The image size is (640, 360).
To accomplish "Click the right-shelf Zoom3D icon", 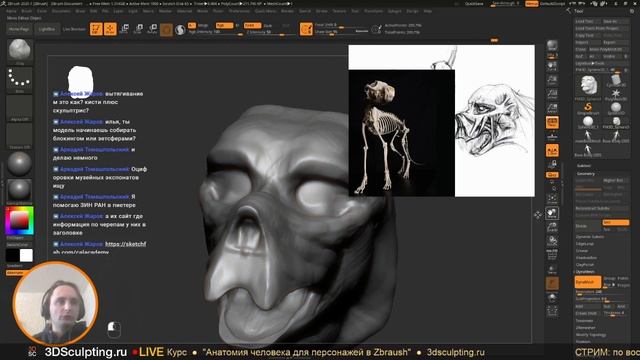I will (x=552, y=227).
